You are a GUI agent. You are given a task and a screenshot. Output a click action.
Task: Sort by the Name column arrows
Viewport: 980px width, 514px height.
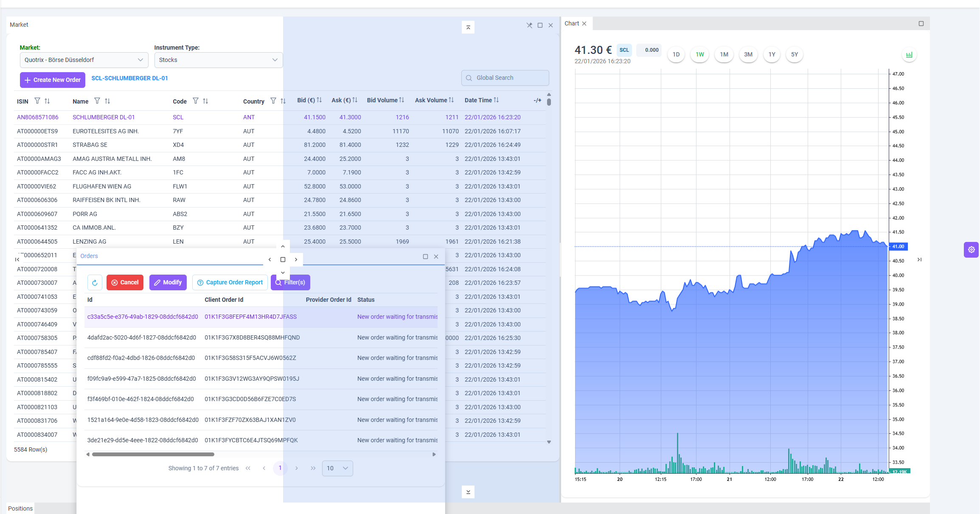pyautogui.click(x=107, y=101)
